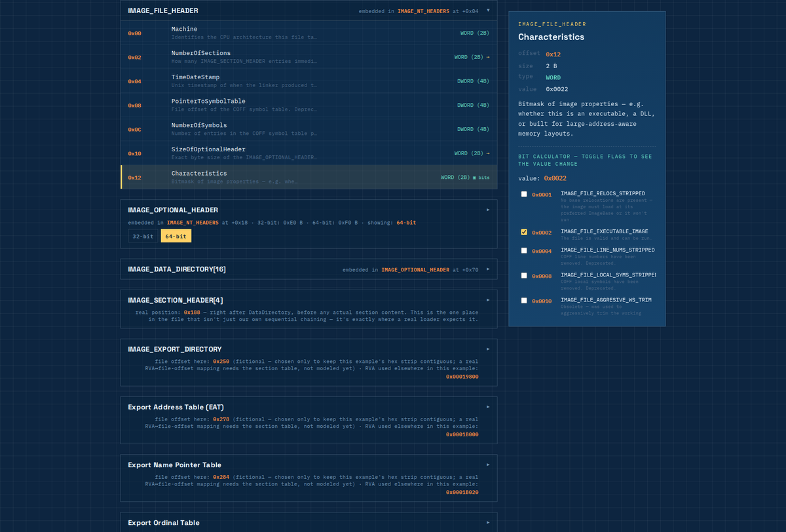Click offset 0x0C in the field list
The height and width of the screenshot is (532, 786).
click(134, 130)
